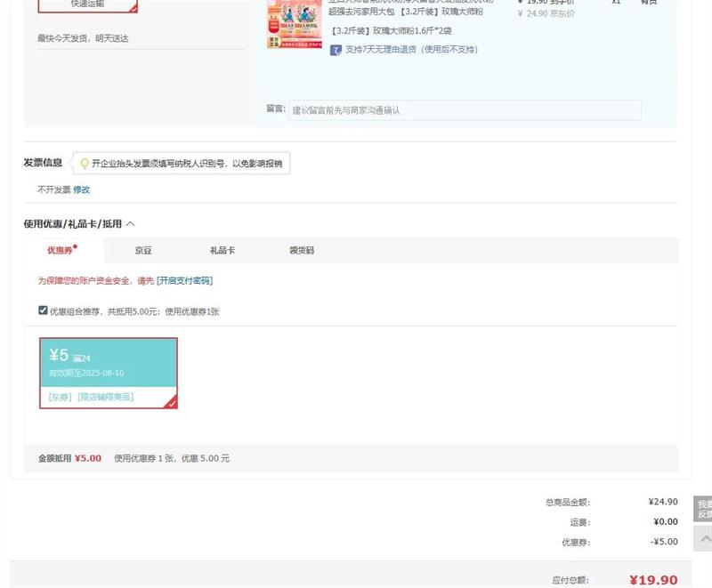Uncheck the 优惠组合推荐 checkbox
Viewport: 712px width, 588px height.
43,310
